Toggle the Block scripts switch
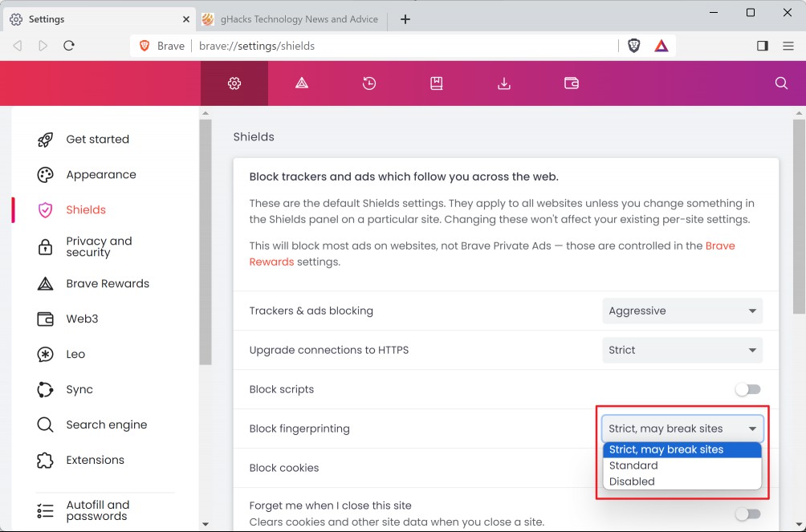This screenshot has height=532, width=806. [x=748, y=390]
